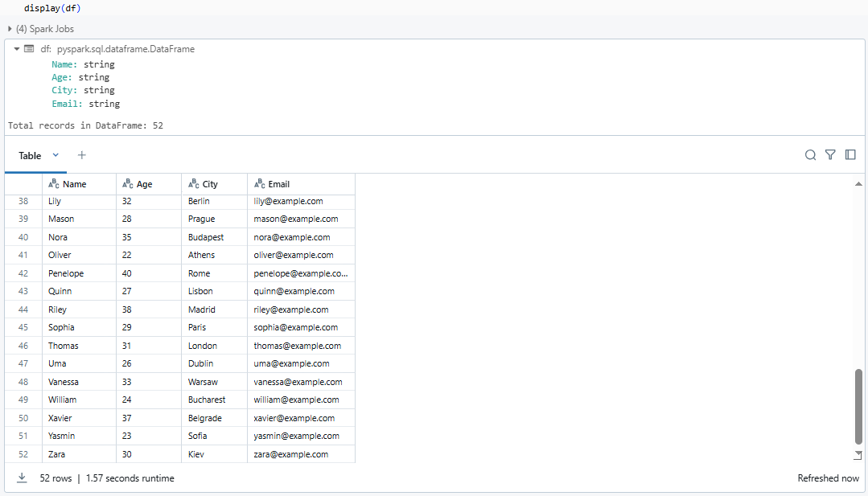Click the filter funnel icon above the table
868x496 pixels.
[830, 154]
